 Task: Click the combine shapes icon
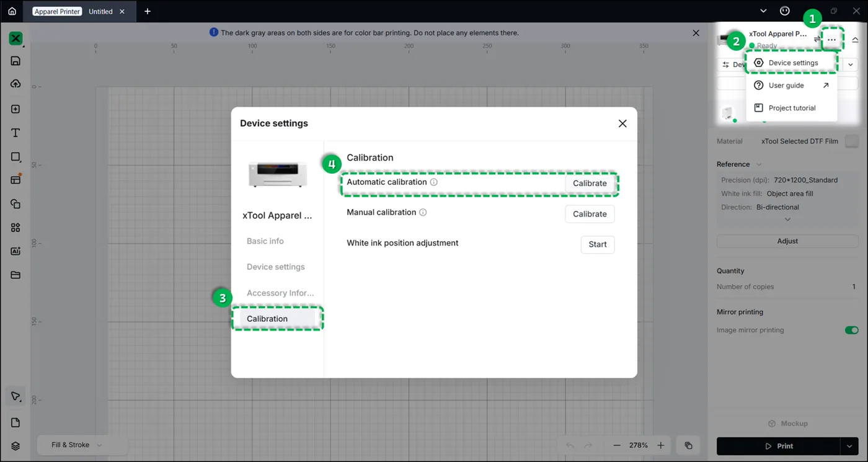15,204
